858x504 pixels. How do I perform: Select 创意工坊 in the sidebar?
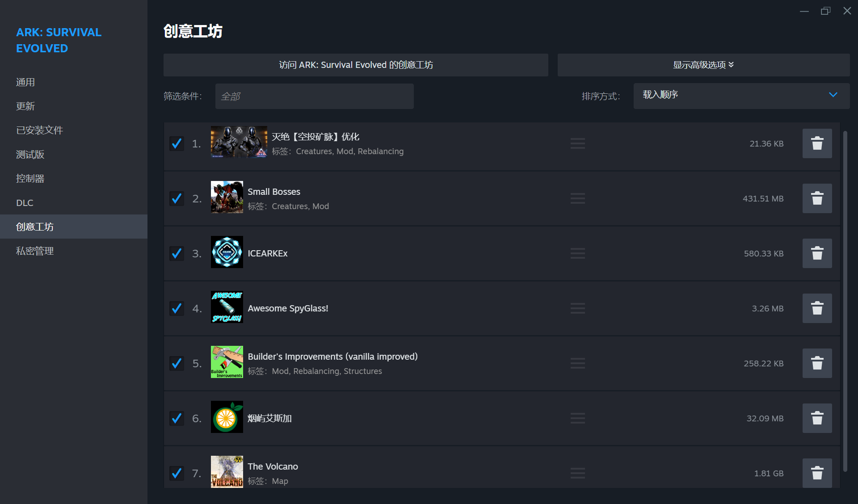click(74, 227)
